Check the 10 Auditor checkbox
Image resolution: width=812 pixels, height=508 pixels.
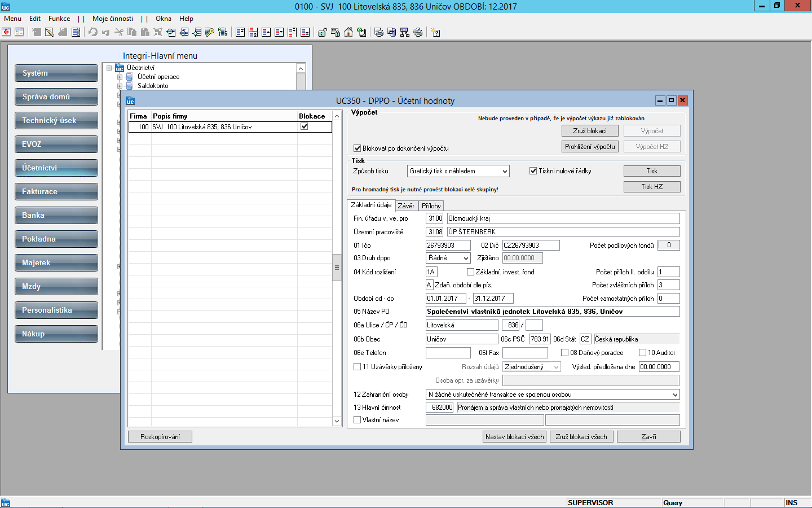(642, 353)
